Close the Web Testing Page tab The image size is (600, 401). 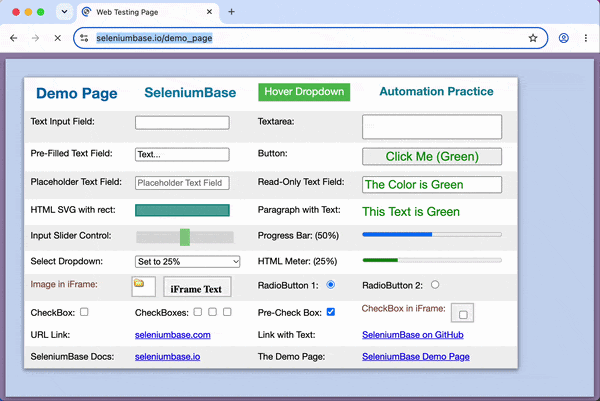tap(209, 12)
